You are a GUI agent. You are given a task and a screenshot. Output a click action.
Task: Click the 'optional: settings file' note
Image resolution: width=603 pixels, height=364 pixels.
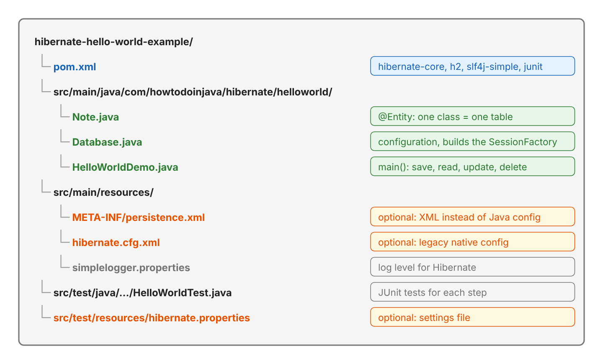472,317
